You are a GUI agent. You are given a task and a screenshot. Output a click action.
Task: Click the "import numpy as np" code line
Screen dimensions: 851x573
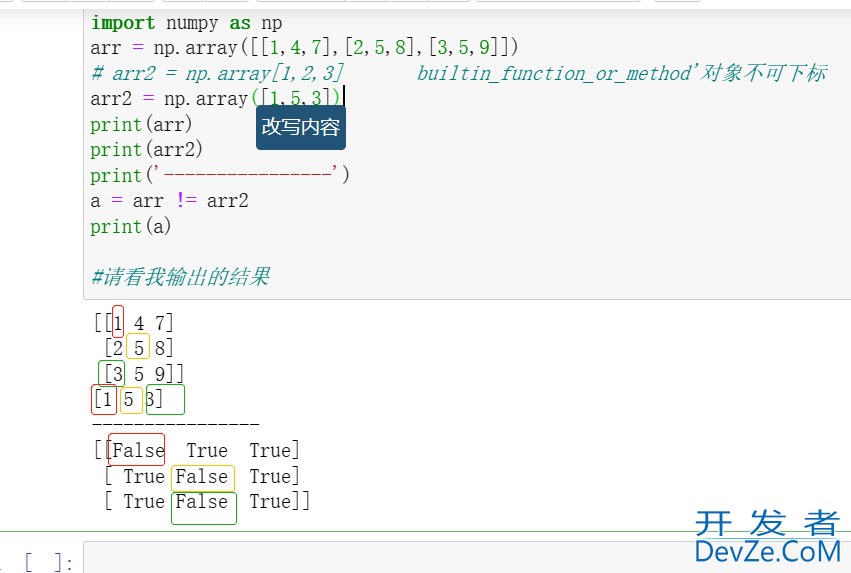click(186, 23)
